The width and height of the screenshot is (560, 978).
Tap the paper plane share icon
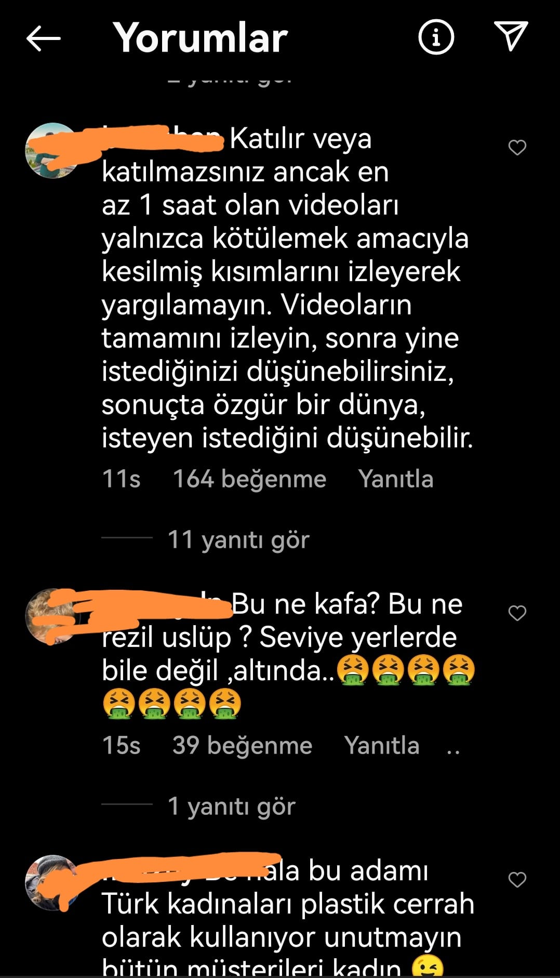tap(511, 36)
